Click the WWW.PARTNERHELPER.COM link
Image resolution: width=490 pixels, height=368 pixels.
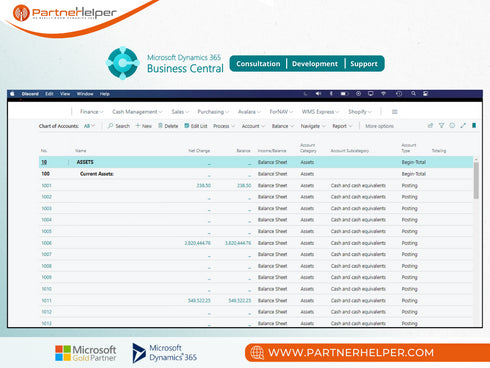point(351,353)
